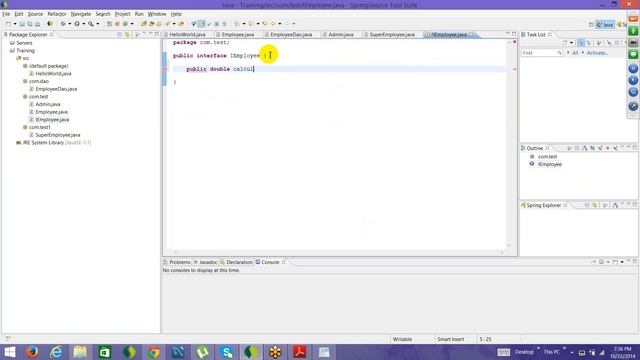The width and height of the screenshot is (640, 360).
Task: Click Collapse All icon in Outline panel
Action: tap(577, 148)
